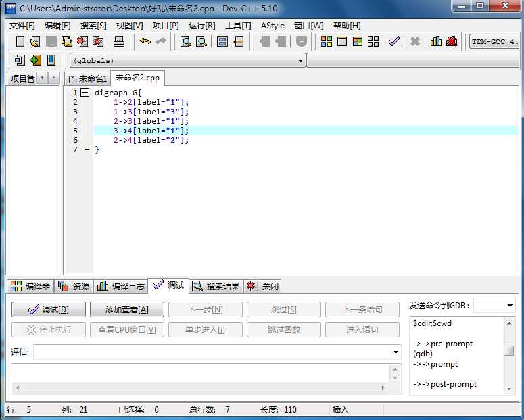Open the 工具[T] menu
The image size is (524, 420).
pos(238,26)
